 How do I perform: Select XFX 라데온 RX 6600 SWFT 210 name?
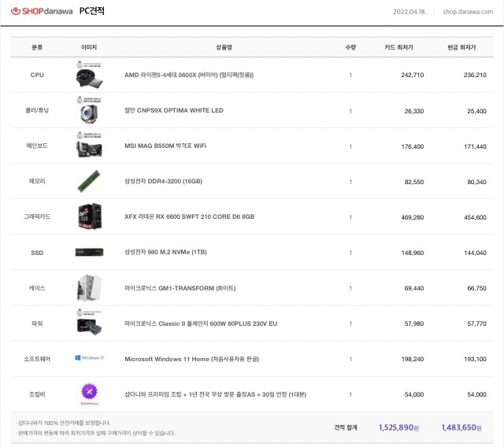point(190,216)
